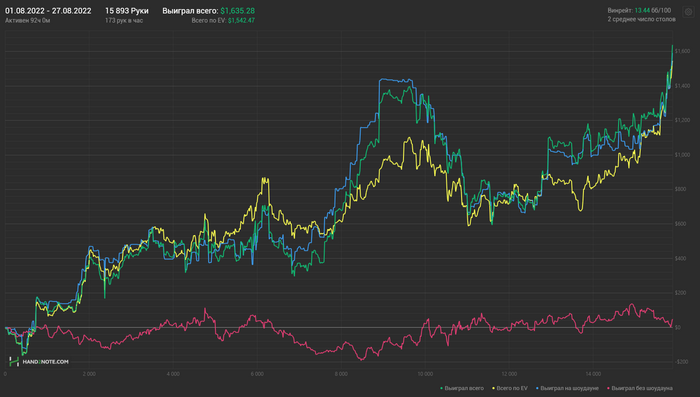
Task: Click the EV total value $1,542.47
Action: click(242, 21)
